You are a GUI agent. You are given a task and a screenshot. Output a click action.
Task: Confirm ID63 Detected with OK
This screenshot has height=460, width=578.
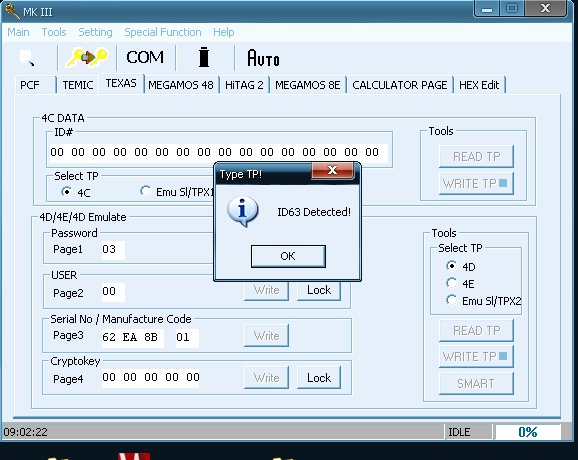[x=288, y=256]
